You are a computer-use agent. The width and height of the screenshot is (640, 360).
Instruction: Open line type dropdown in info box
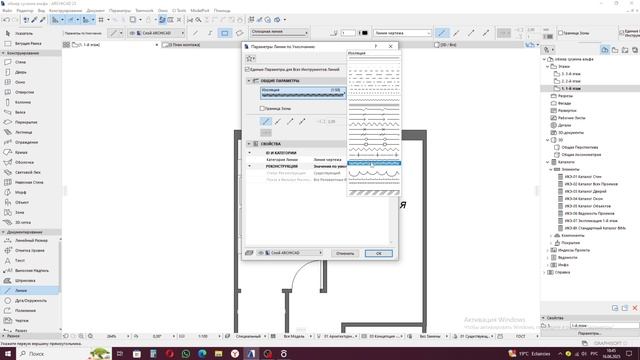click(279, 33)
